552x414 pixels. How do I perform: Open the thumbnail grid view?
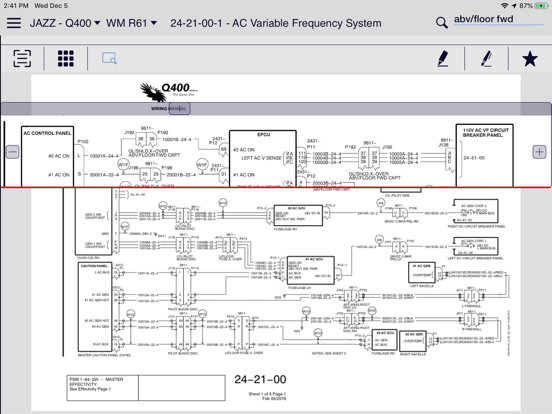(x=66, y=58)
